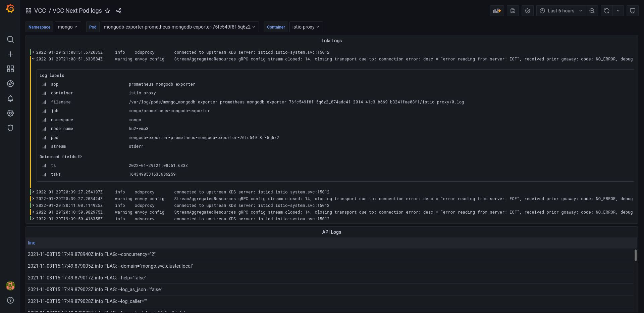Show info tooltip next to Detected fields

coord(80,156)
